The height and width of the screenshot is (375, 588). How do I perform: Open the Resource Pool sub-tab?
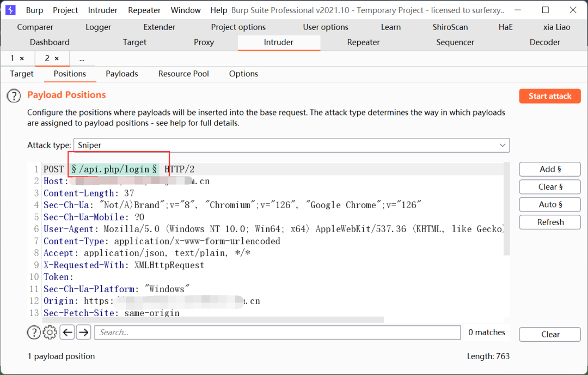coord(183,74)
